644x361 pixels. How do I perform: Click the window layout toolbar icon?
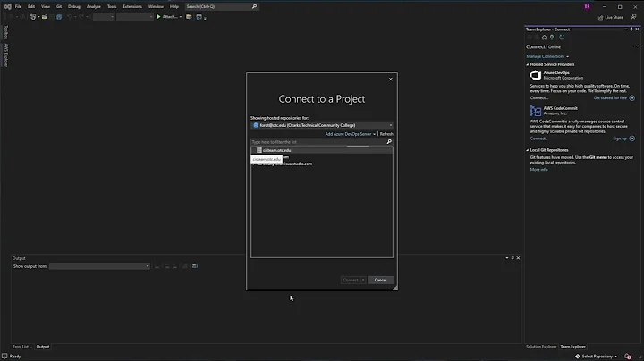[199, 17]
